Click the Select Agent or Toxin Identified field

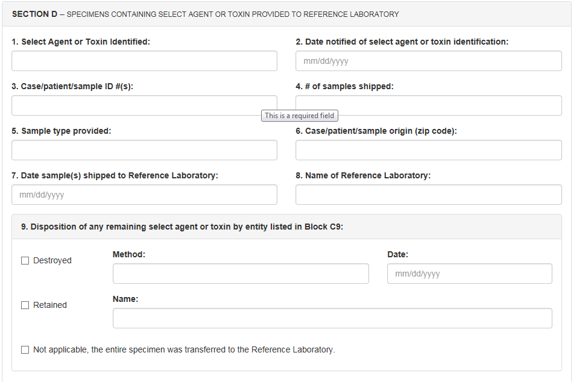coord(144,61)
